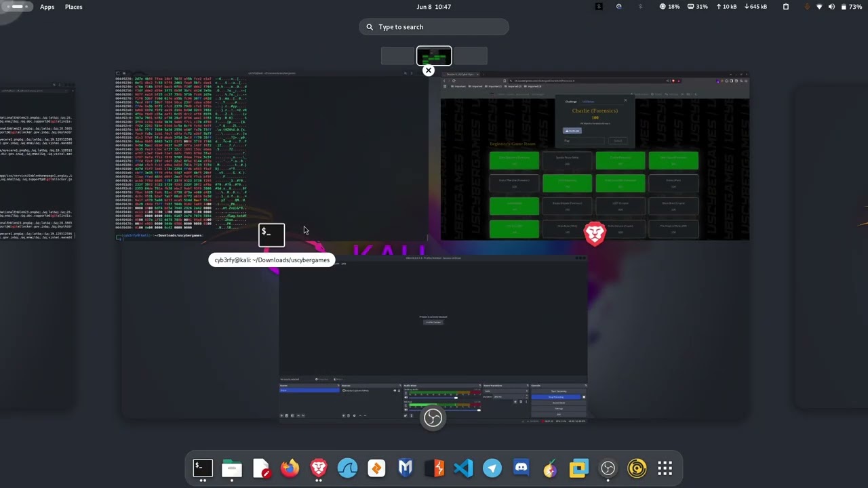Launch Telegram from the dock

[492, 468]
